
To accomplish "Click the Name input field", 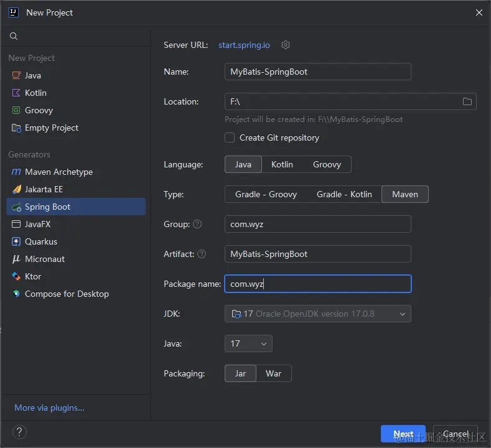I will point(318,72).
